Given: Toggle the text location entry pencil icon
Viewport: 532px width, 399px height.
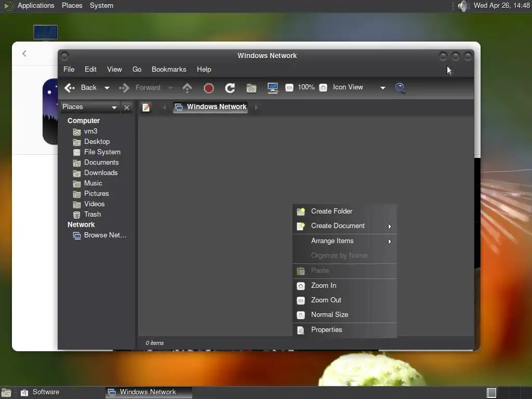Looking at the screenshot, I should click(x=146, y=107).
